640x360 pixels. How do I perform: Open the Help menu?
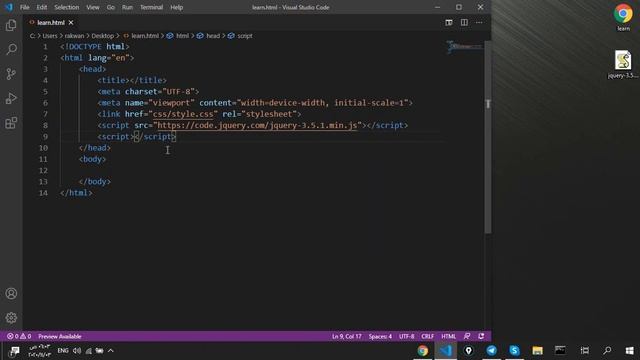(176, 7)
